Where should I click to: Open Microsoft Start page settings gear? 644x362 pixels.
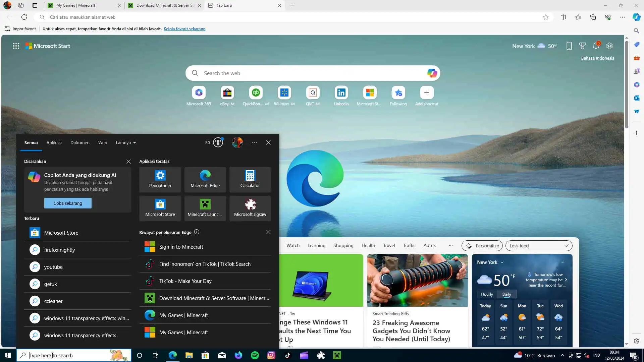point(609,46)
